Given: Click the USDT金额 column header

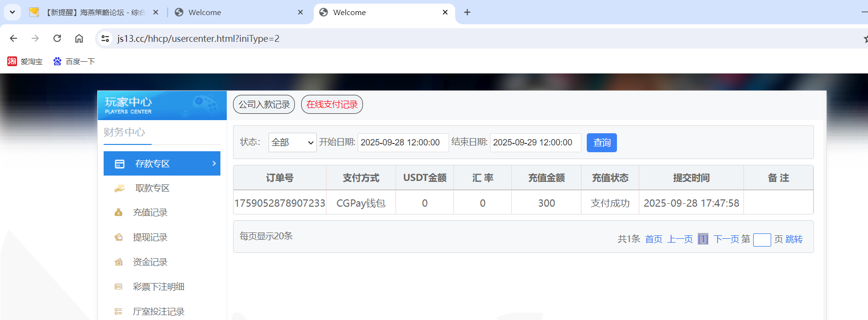Looking at the screenshot, I should [x=425, y=178].
